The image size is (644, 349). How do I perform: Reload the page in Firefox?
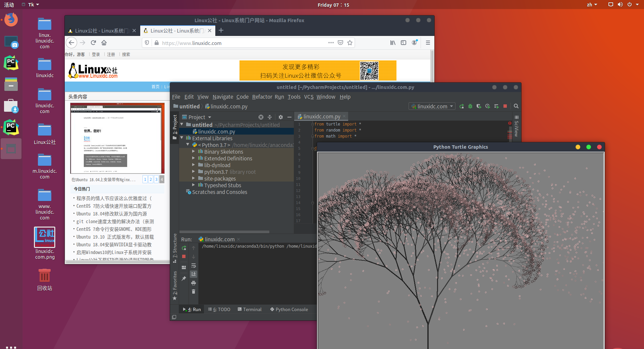93,43
